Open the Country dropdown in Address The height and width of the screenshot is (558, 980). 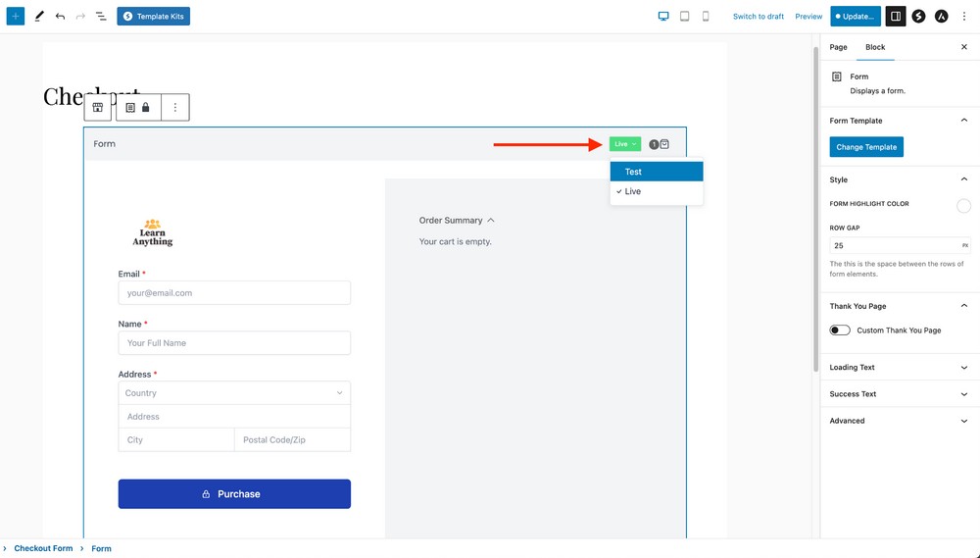tap(234, 393)
